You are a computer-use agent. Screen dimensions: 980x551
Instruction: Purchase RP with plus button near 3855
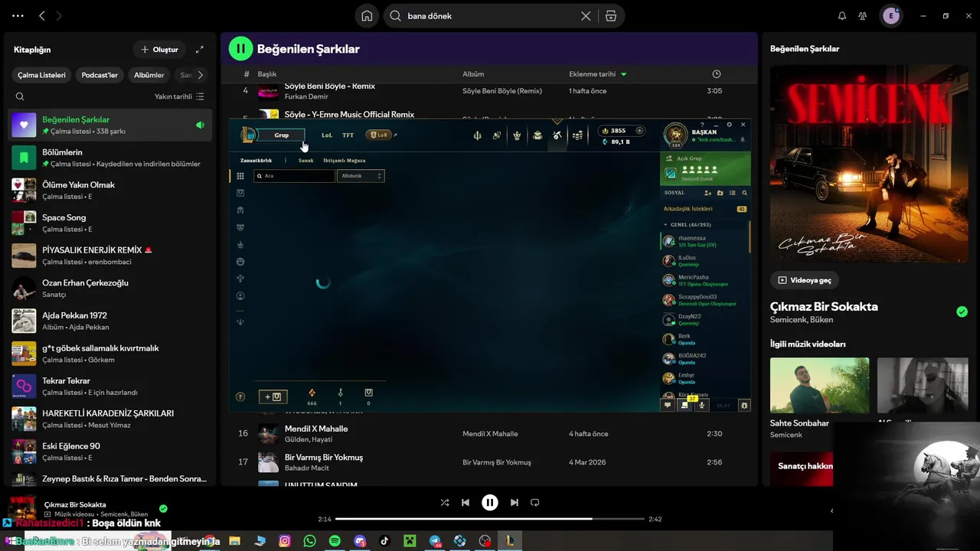pyautogui.click(x=639, y=131)
